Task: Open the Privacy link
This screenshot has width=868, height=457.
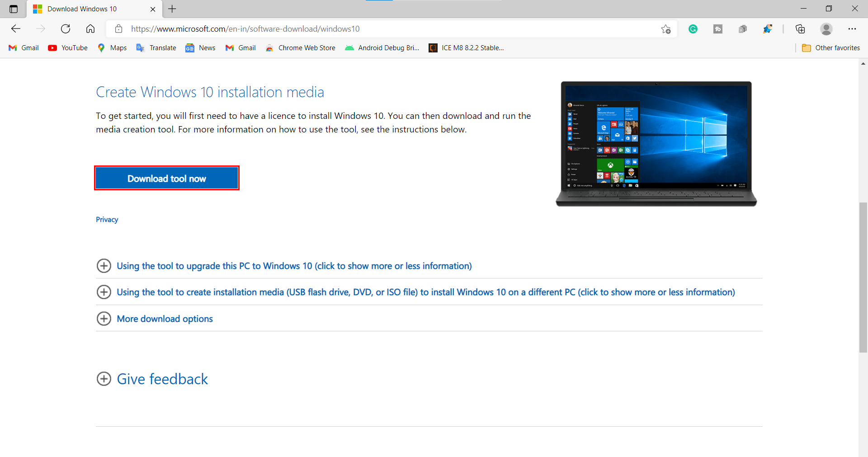Action: (107, 219)
